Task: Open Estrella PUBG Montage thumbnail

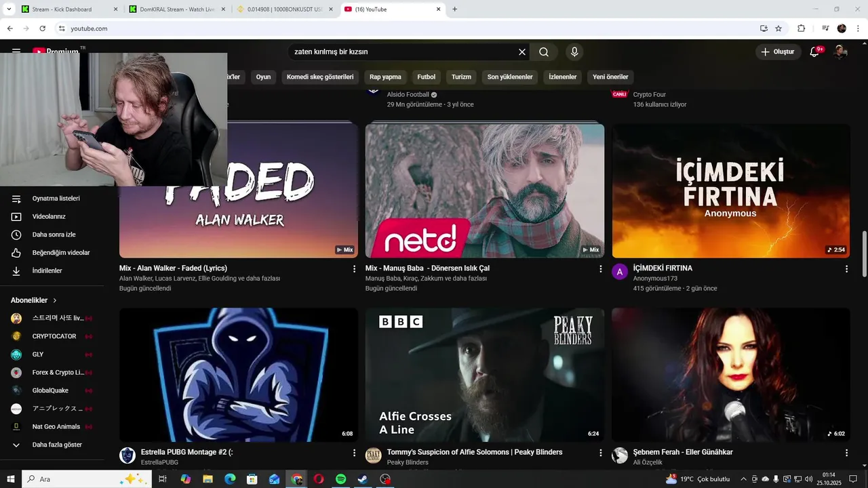Action: coord(239,375)
